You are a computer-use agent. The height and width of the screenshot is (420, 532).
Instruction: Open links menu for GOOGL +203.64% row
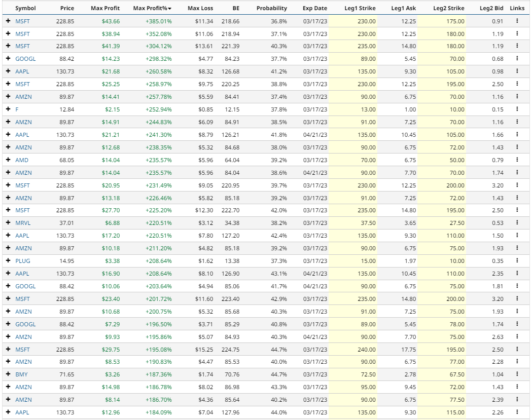[x=517, y=286]
